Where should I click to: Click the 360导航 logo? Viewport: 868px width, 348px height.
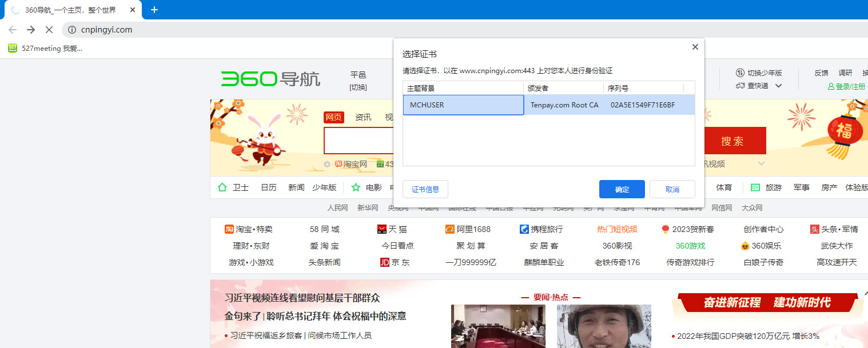click(x=270, y=79)
